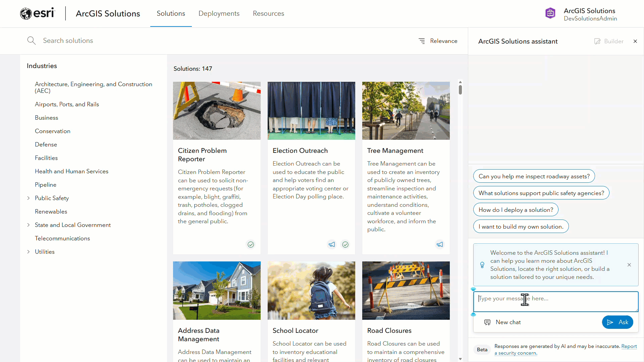
Task: Open Report a security concern link
Action: [x=566, y=350]
